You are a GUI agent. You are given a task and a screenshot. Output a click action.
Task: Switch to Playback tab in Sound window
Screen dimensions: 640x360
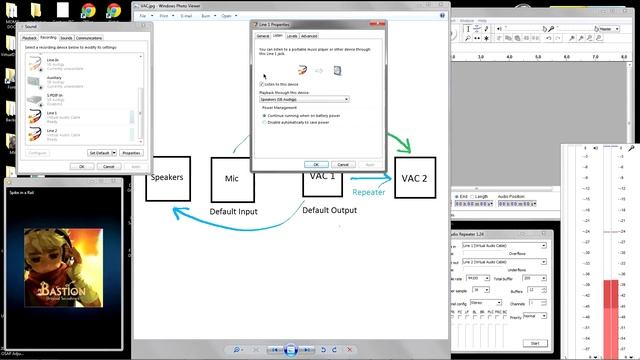pos(29,38)
